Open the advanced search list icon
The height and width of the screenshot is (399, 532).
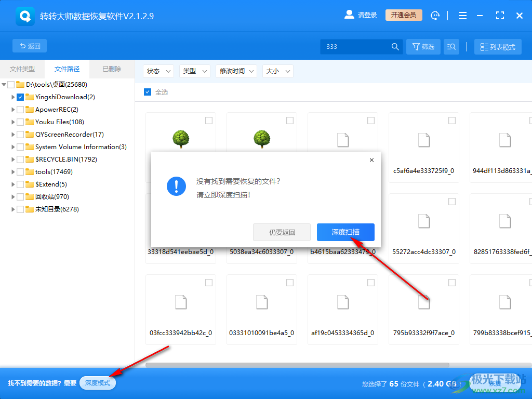coord(451,46)
